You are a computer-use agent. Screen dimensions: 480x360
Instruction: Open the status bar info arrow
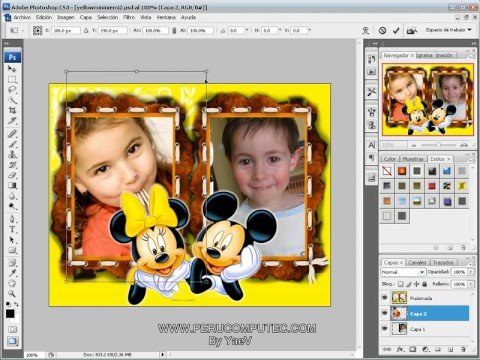163,355
